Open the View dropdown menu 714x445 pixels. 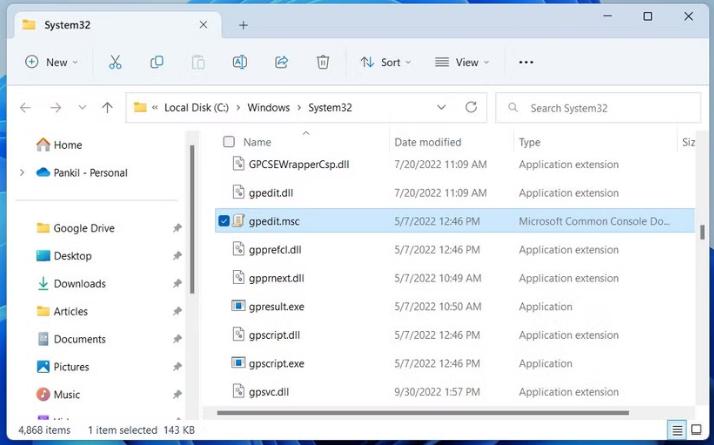[462, 62]
